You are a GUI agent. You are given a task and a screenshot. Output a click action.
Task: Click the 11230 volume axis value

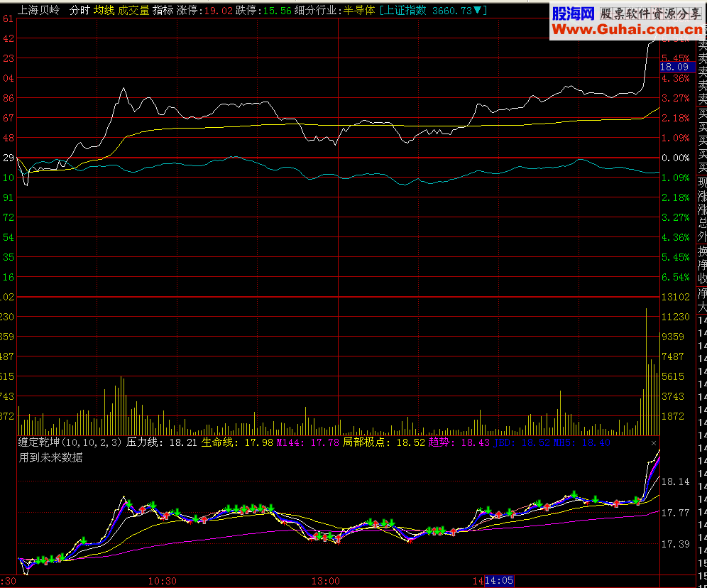click(676, 317)
